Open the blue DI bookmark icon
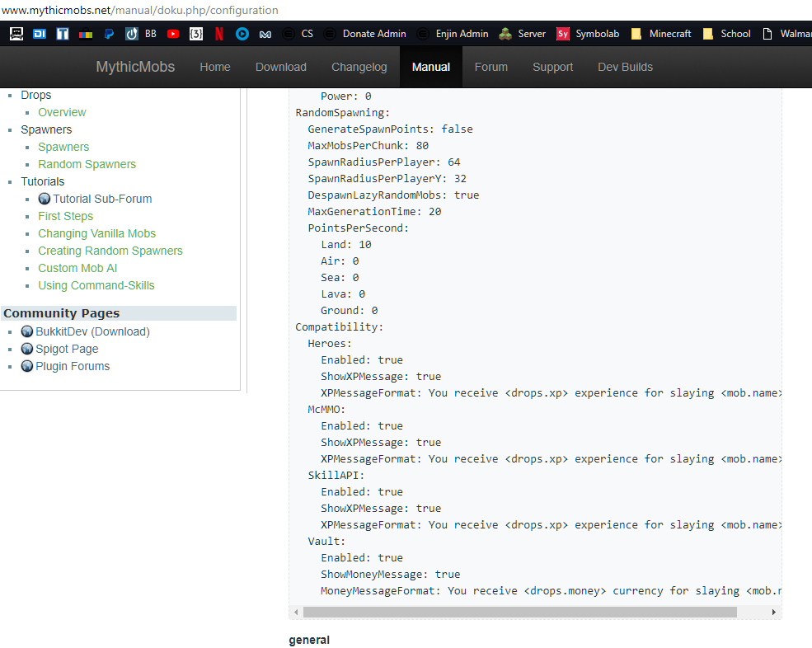 tap(40, 34)
